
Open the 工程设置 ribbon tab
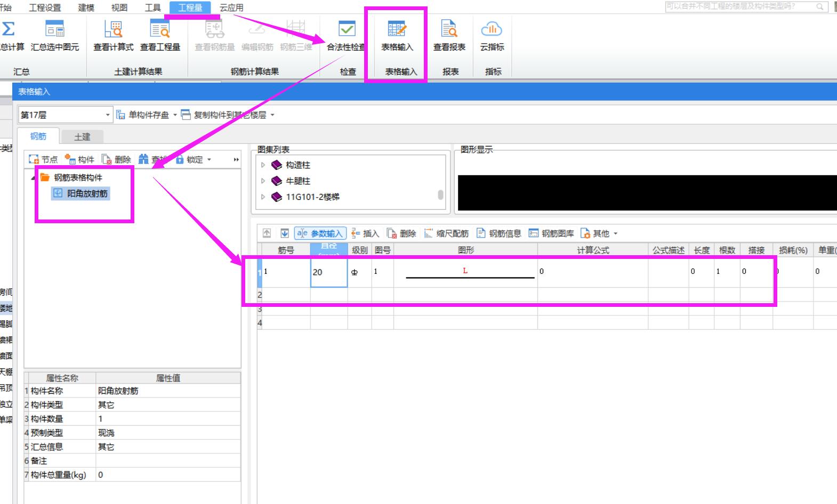(x=45, y=7)
